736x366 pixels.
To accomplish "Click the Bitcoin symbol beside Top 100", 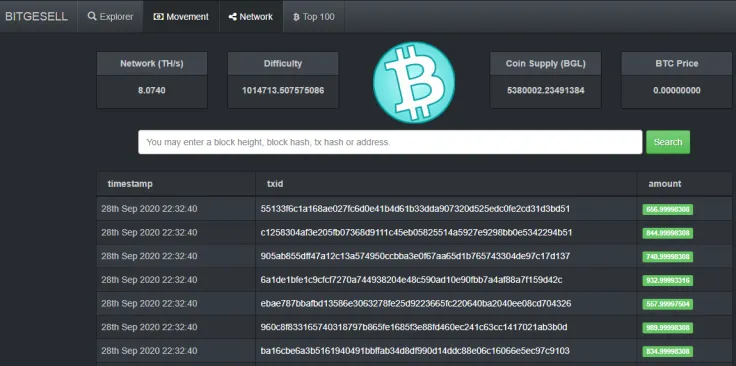I will [296, 17].
